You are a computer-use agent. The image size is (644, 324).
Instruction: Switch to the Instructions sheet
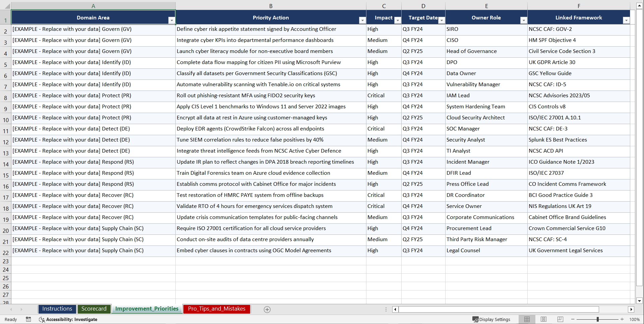[x=57, y=309]
